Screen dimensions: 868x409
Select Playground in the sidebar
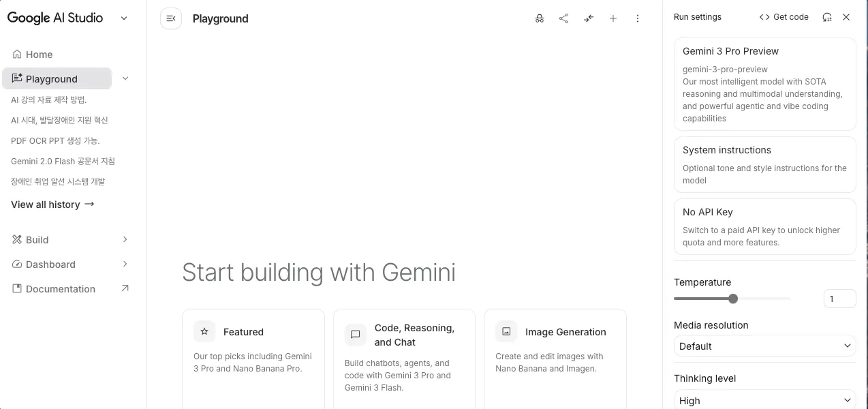click(x=57, y=78)
